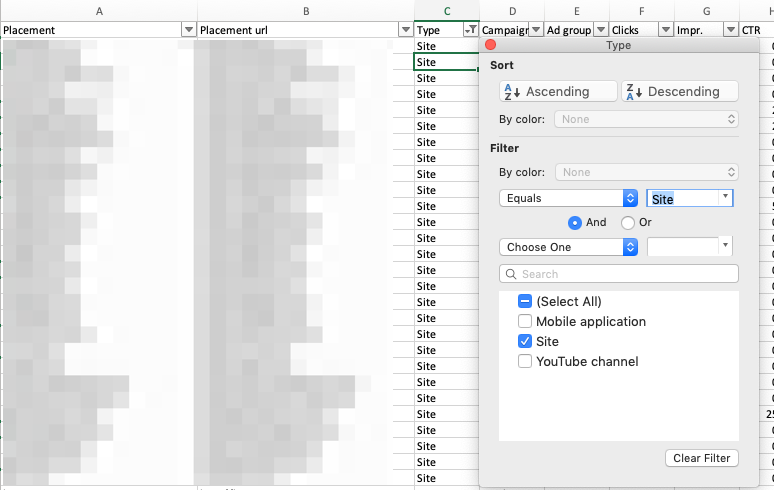Open the Placement url column filter arrow
This screenshot has width=774, height=490.
pyautogui.click(x=406, y=31)
